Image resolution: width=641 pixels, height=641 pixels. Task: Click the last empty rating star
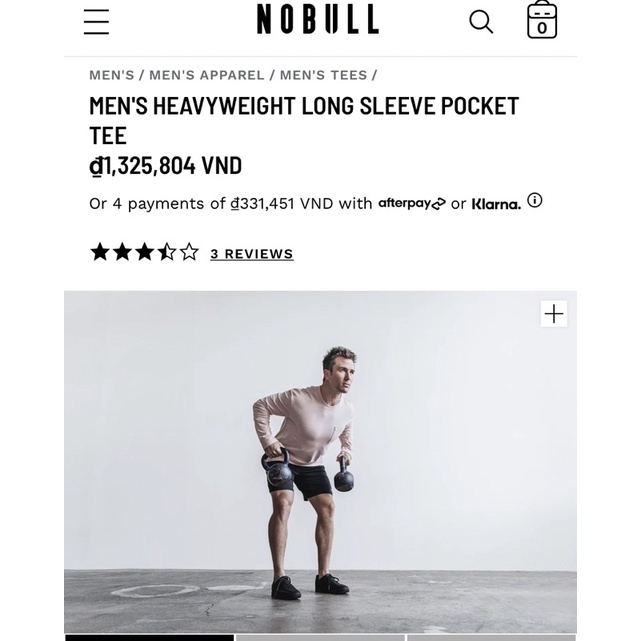(x=189, y=252)
